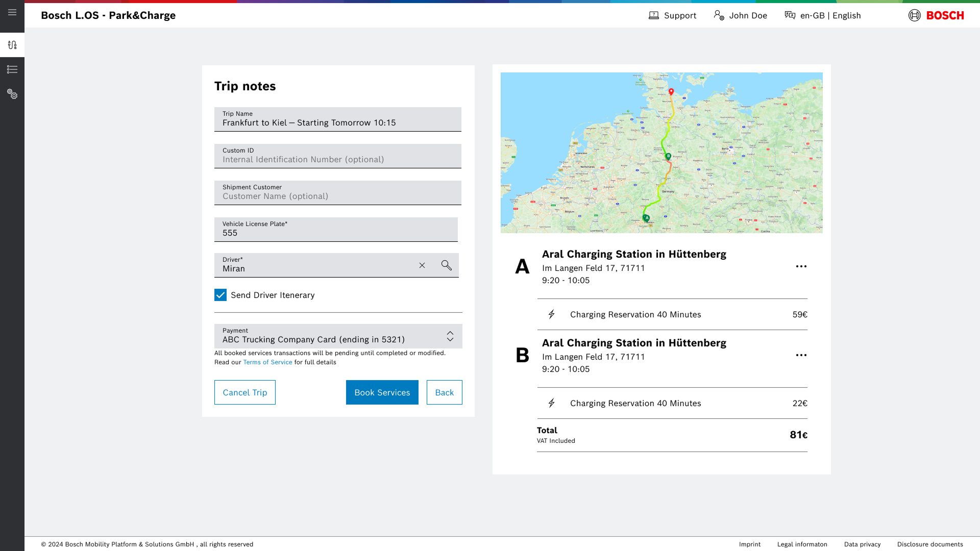
Task: Click the Bosch logo in header
Action: pos(936,15)
